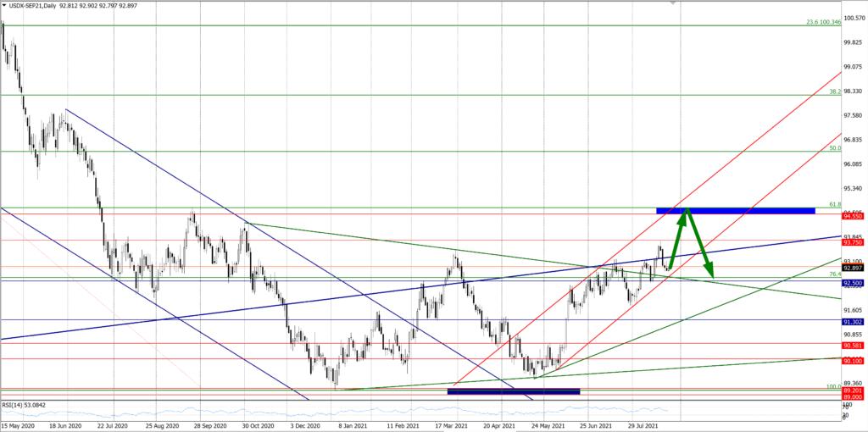Click the triangle before the USDX-SEP21 title
The height and width of the screenshot is (432, 868).
pyautogui.click(x=6, y=6)
